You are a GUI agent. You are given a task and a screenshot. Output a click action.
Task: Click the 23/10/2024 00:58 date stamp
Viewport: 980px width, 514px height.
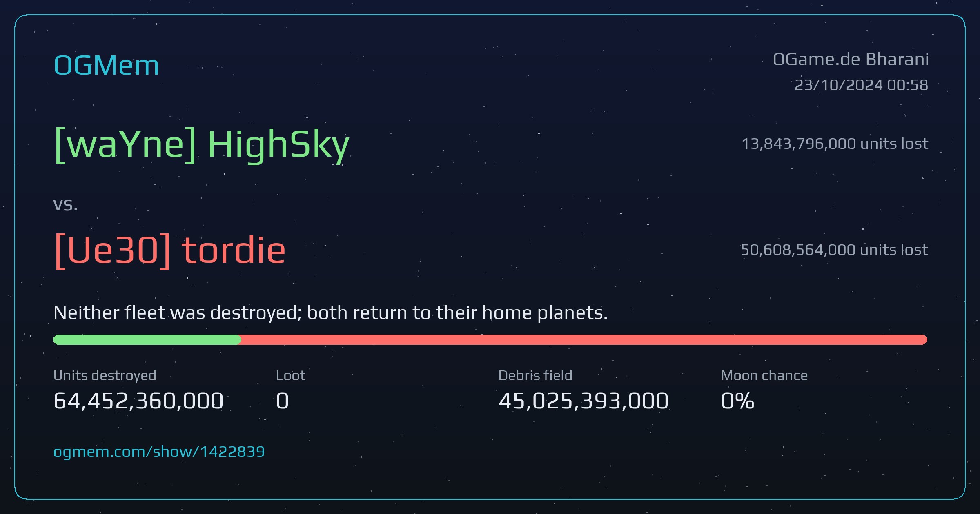click(861, 85)
